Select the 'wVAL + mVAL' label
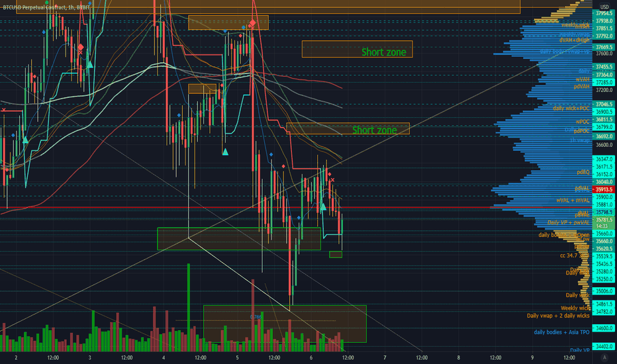Image resolution: width=617 pixels, height=364 pixels. coord(573,201)
